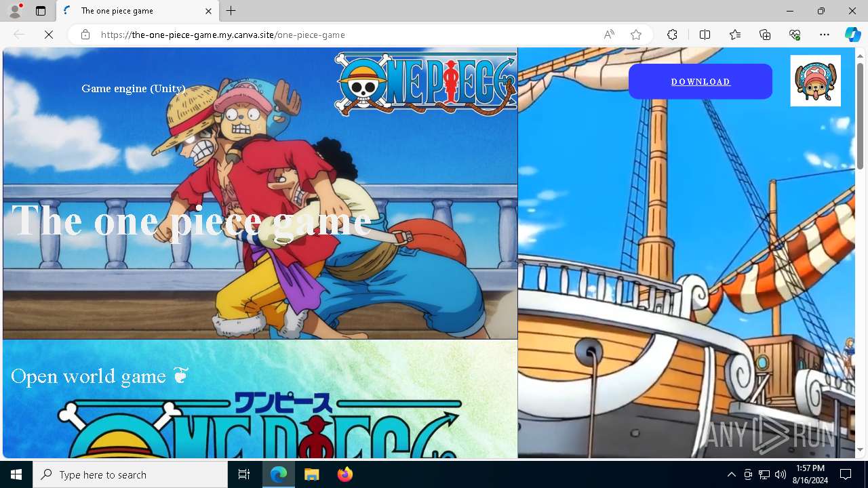Open the clock and date flyout
The height and width of the screenshot is (488, 868).
810,474
